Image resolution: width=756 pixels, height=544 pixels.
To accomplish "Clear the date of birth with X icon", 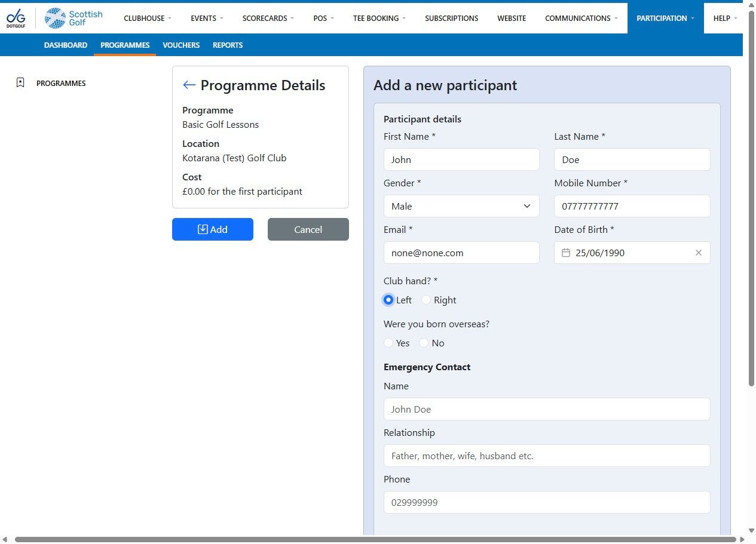I will point(699,253).
